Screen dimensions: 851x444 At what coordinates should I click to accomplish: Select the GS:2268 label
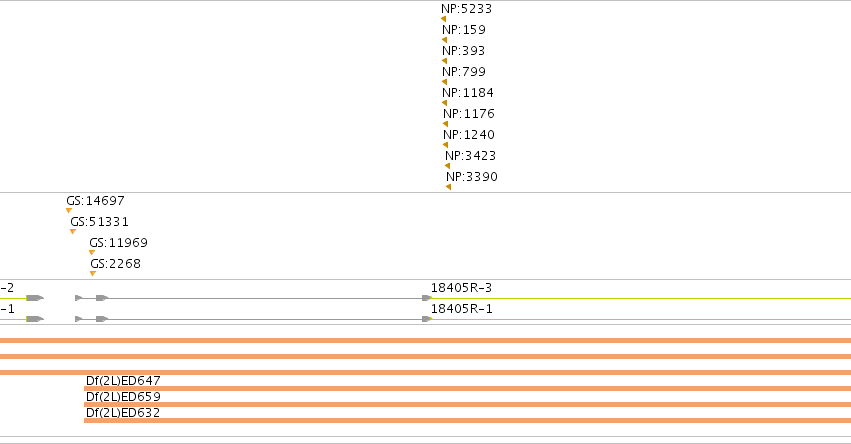point(116,264)
